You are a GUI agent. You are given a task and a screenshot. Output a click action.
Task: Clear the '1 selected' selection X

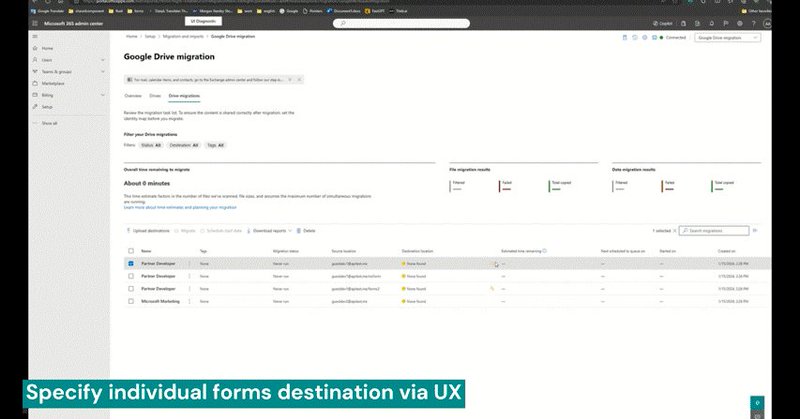(x=674, y=231)
